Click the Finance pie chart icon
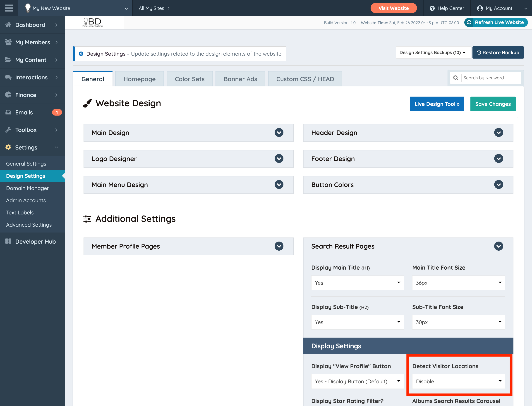The image size is (532, 406). (x=8, y=95)
